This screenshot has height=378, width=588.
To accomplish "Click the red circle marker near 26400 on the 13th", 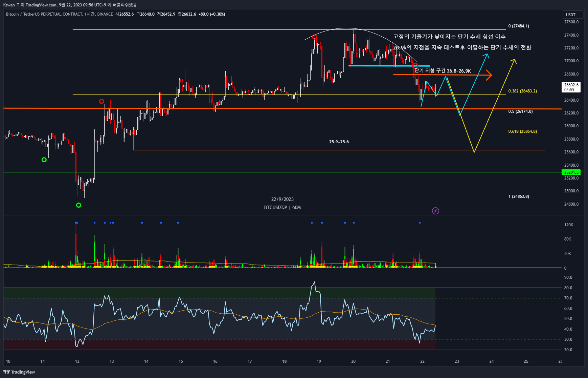I will pos(101,101).
